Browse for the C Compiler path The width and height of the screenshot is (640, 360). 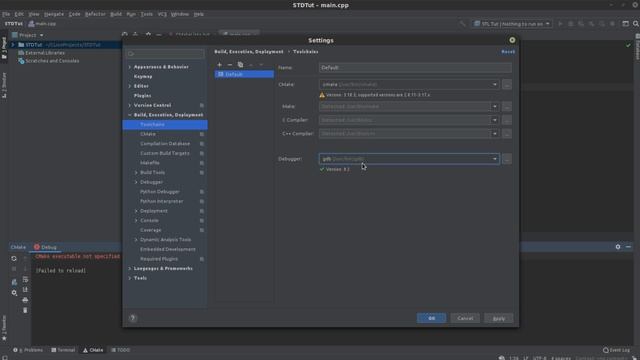507,120
